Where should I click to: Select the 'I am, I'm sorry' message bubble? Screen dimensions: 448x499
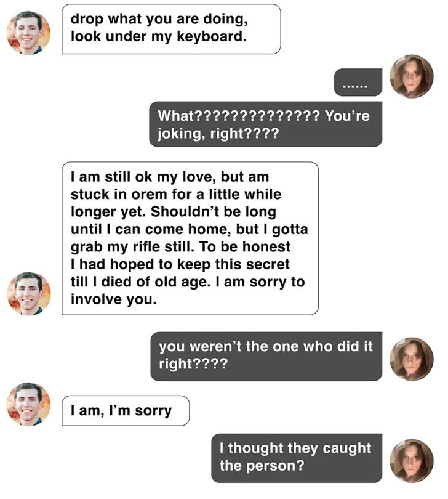(126, 411)
